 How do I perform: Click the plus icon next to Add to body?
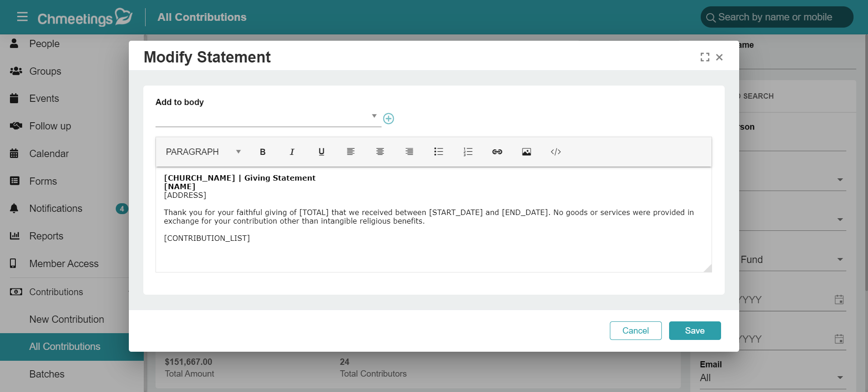click(x=388, y=119)
